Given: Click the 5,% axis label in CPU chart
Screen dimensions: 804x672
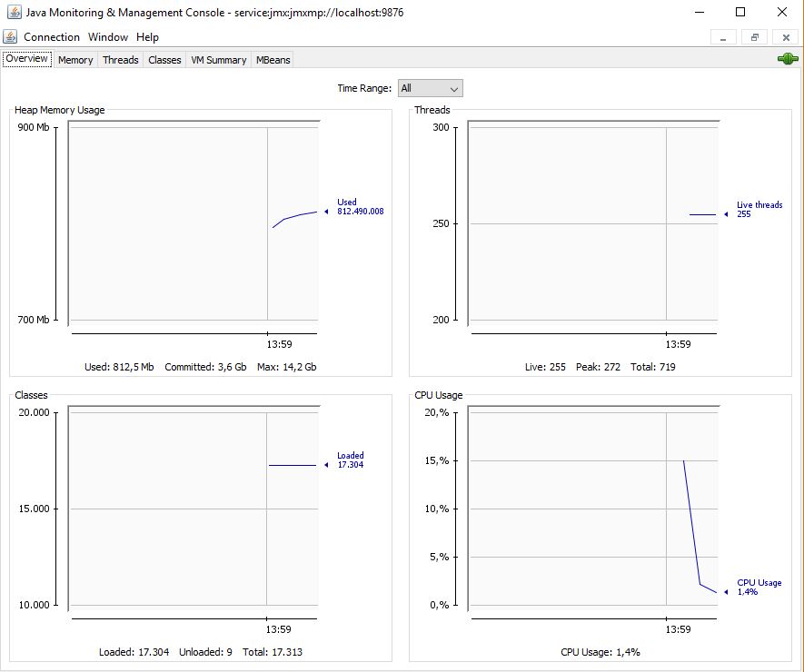Looking at the screenshot, I should tap(439, 557).
